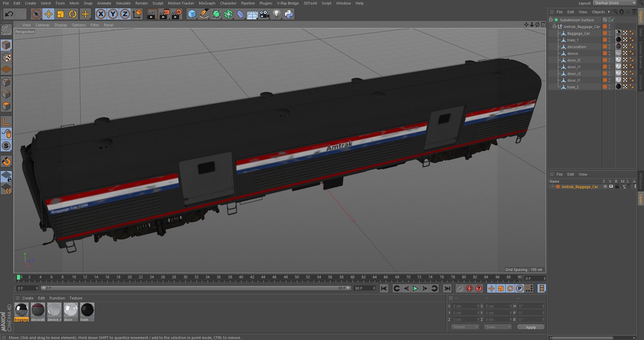Go to start of animation

coord(384,288)
